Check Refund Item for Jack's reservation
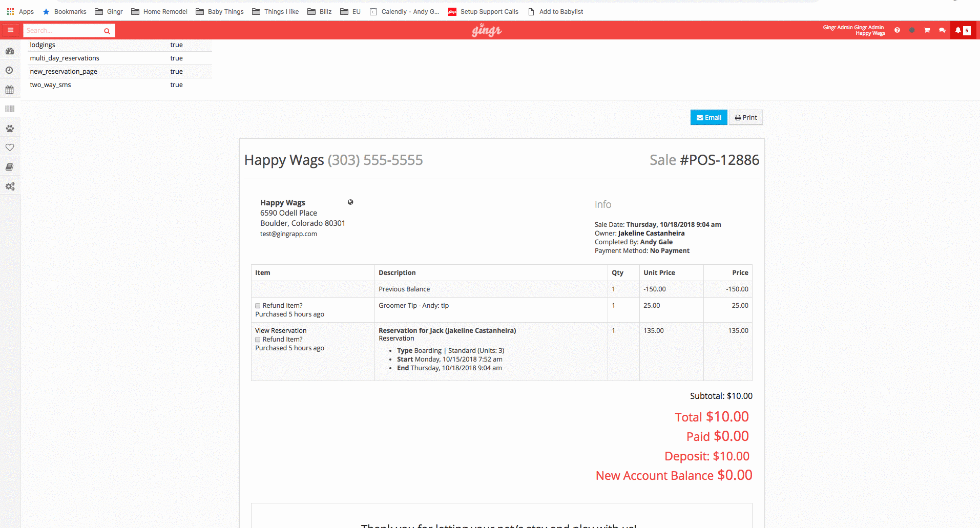 click(258, 339)
